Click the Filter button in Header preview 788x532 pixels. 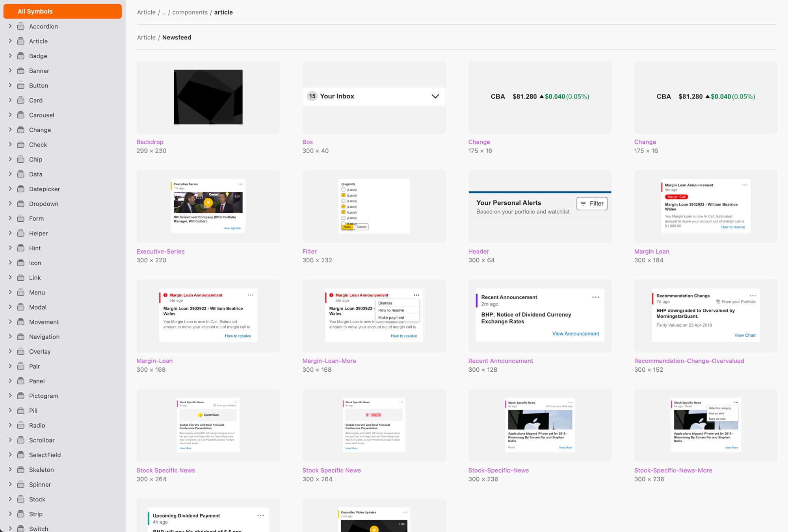pos(592,204)
